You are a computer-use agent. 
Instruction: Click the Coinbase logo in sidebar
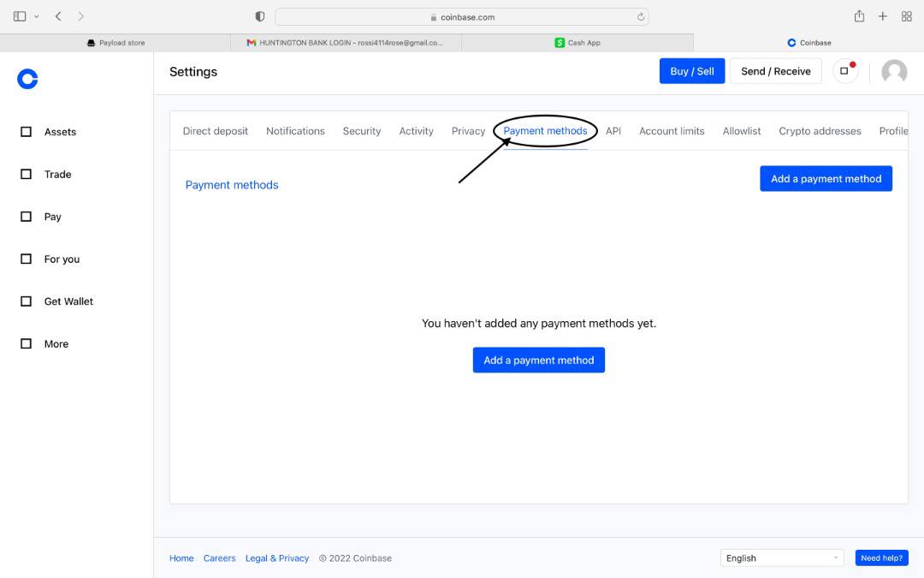[27, 80]
